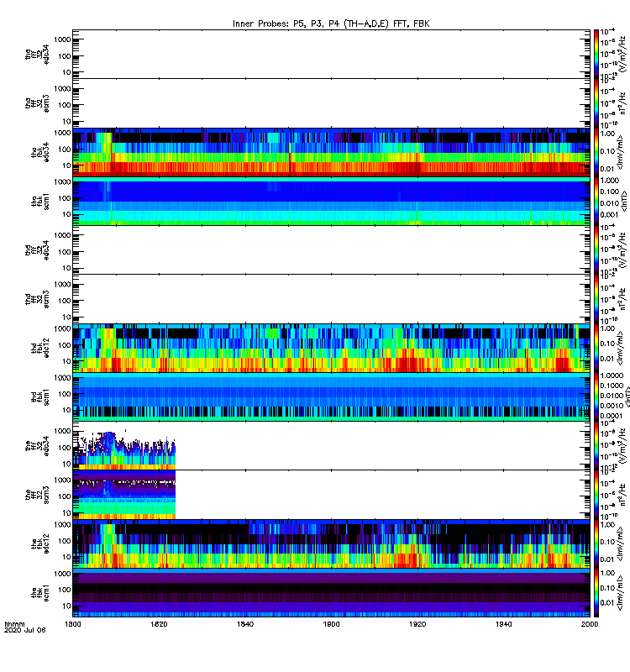Screen dimensions: 630x672
Task: Click the color bar beside the fbk edc12 panel
Action: (596, 543)
